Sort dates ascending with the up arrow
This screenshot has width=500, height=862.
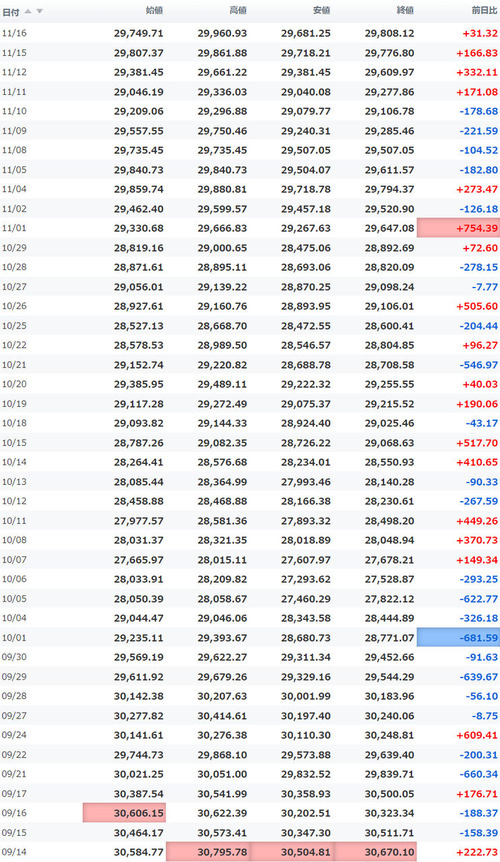(x=27, y=12)
